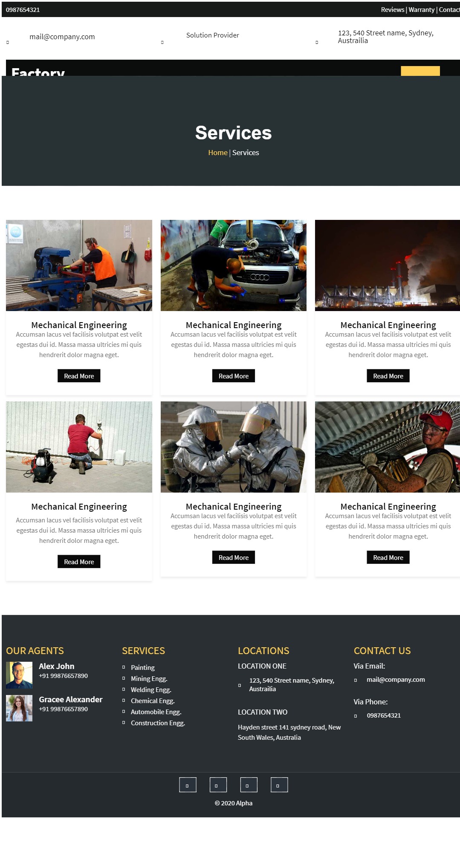Image resolution: width=460 pixels, height=868 pixels.
Task: Open the Reviews link in the top bar
Action: 393,10
